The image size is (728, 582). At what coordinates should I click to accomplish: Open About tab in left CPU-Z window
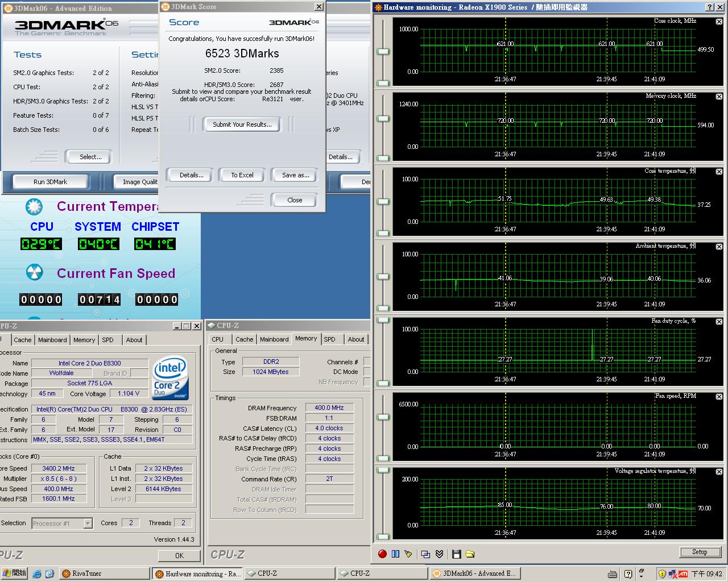tap(134, 340)
